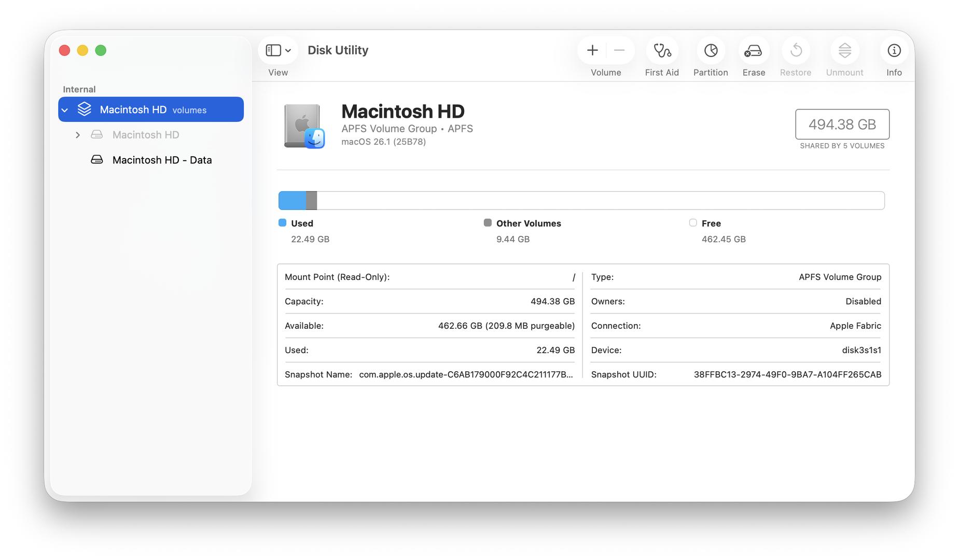
Task: Open the Partition pie chart tool
Action: pyautogui.click(x=710, y=51)
